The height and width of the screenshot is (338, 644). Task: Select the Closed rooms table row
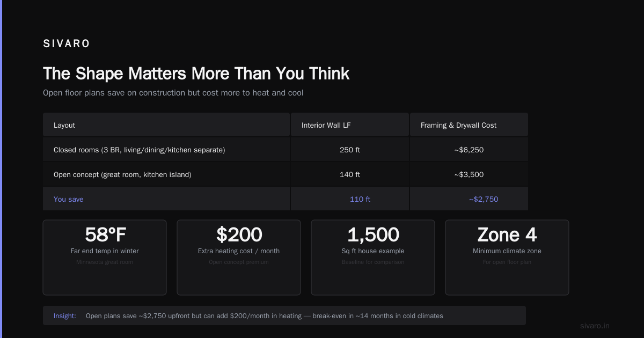point(286,150)
